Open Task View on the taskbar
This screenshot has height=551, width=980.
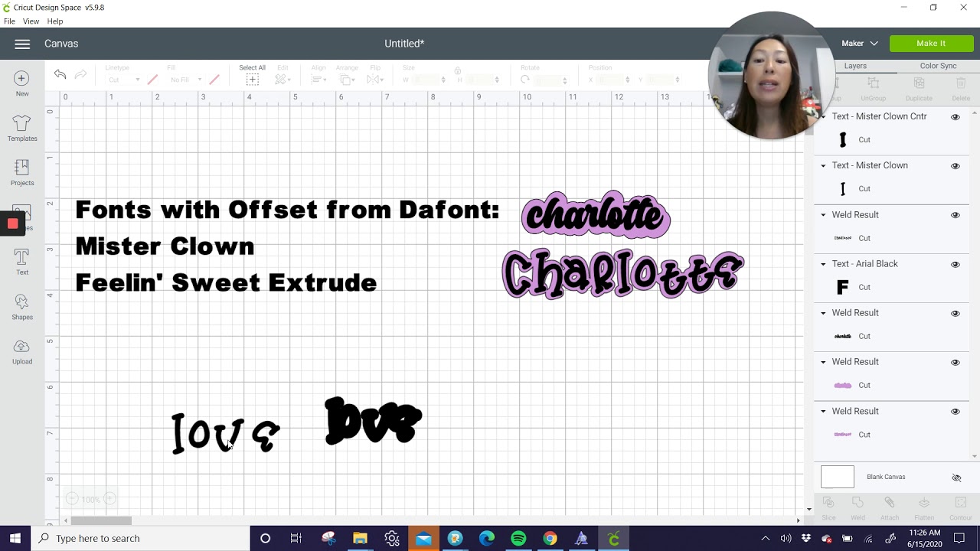coord(296,539)
